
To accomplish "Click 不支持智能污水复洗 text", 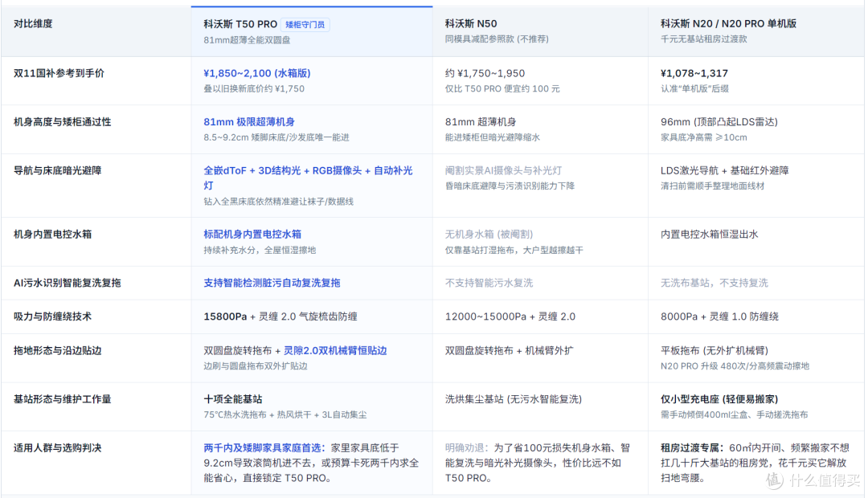I will point(489,283).
